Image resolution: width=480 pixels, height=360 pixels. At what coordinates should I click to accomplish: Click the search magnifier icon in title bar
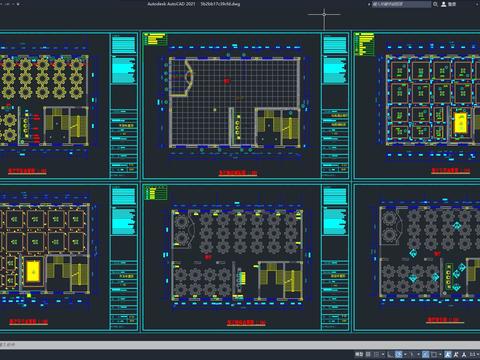point(435,4)
